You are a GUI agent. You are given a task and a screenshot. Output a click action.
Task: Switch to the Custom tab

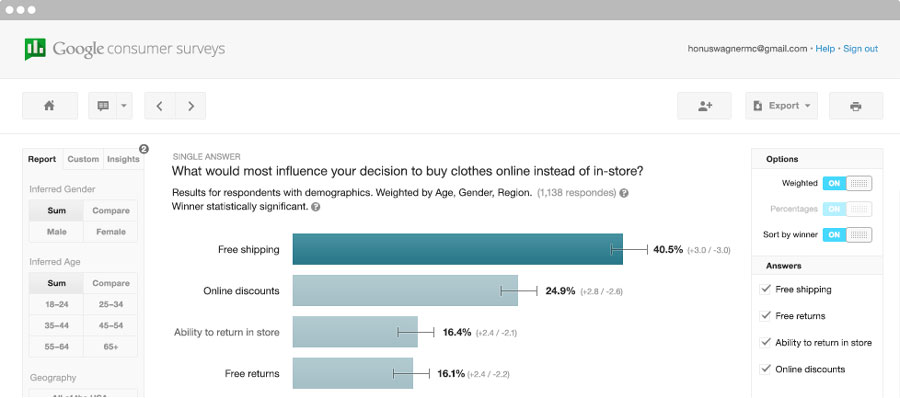(83, 159)
